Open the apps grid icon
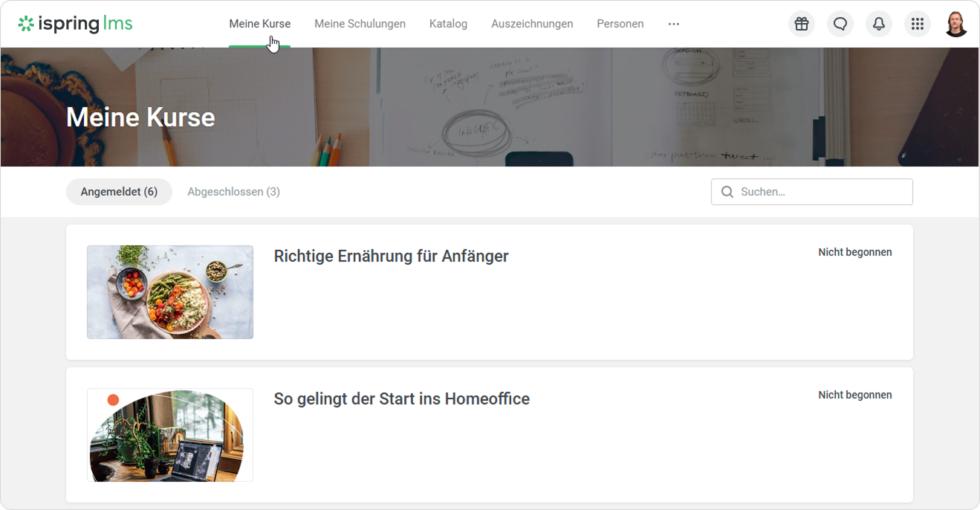The image size is (980, 510). 917,24
